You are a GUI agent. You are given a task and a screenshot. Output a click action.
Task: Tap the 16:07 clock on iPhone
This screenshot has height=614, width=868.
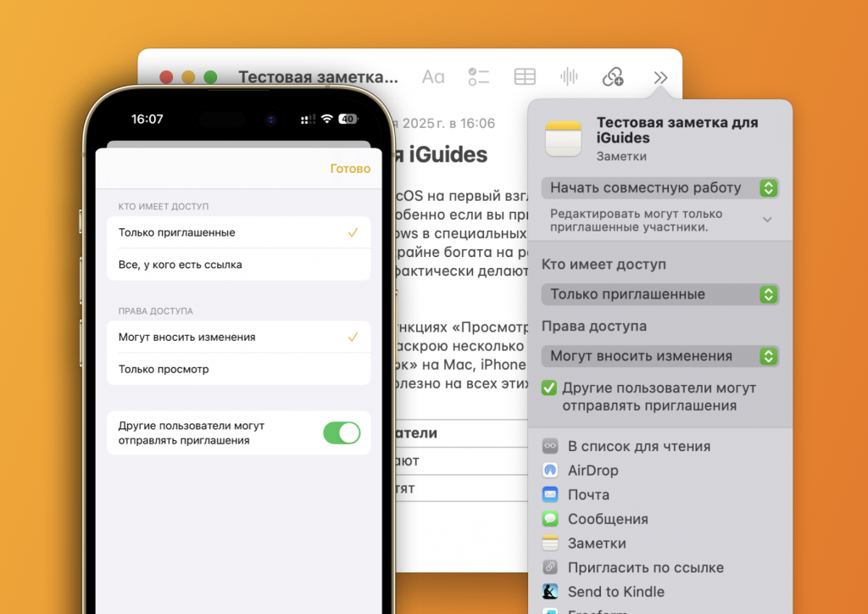147,119
